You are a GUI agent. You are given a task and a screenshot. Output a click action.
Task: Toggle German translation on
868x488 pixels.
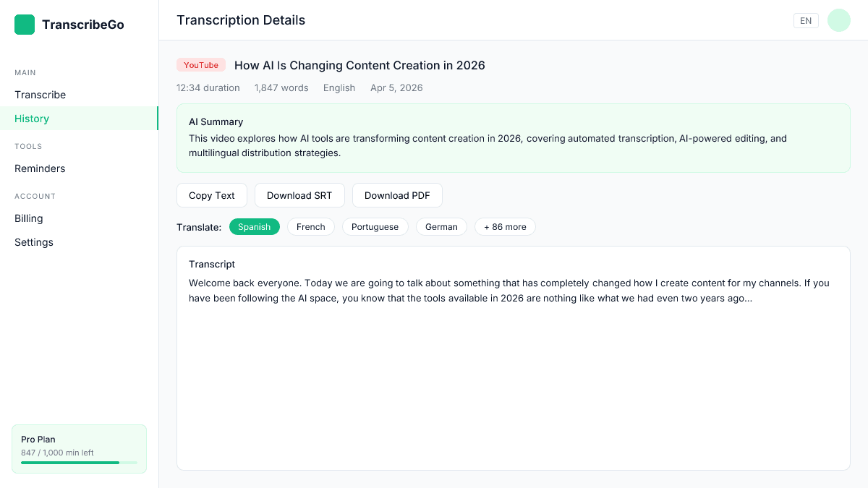point(441,226)
